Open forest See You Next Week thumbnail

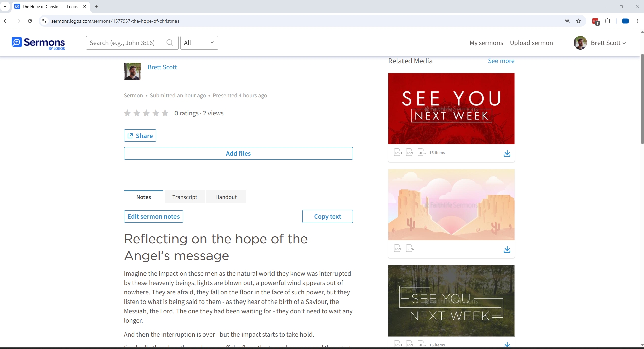[451, 301]
